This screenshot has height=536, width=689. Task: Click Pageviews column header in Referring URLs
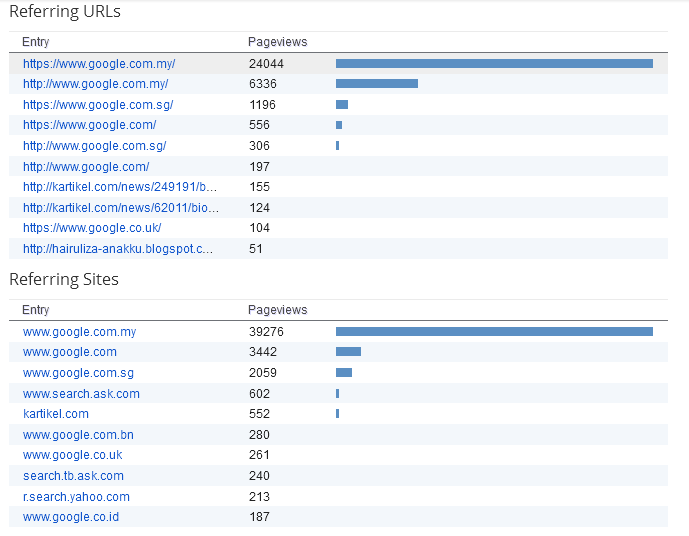278,42
